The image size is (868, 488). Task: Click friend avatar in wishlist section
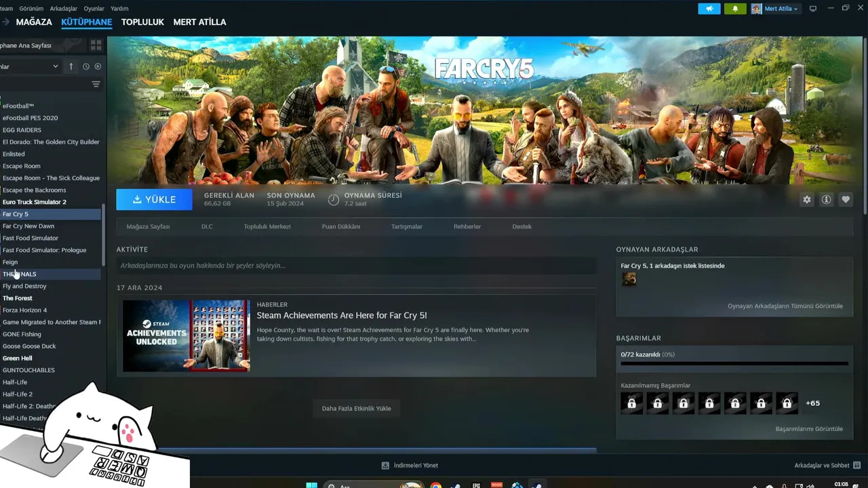point(629,279)
